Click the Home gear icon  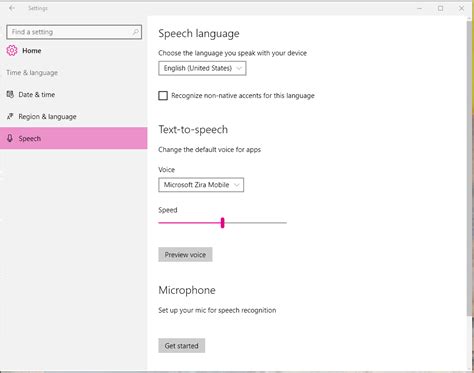point(12,51)
